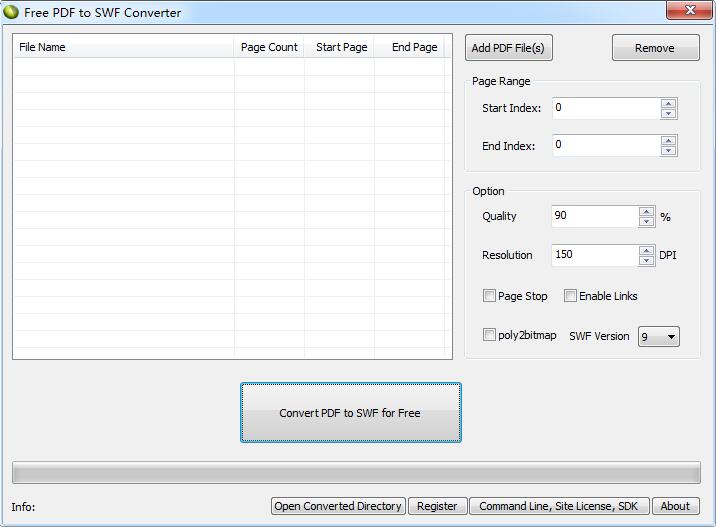Viewport: 716px width, 527px height.
Task: Click Add PDF File(s) button
Action: click(x=509, y=47)
